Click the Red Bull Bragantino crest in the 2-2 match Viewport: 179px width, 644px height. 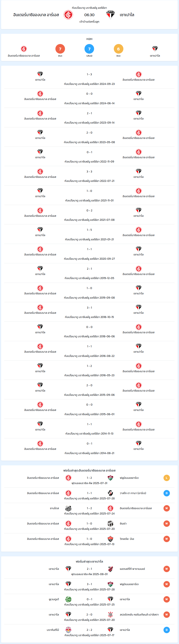coord(68,630)
